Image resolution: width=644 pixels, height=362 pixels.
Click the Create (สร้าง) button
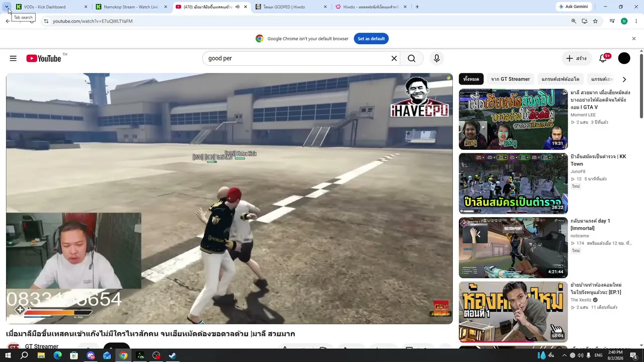576,58
